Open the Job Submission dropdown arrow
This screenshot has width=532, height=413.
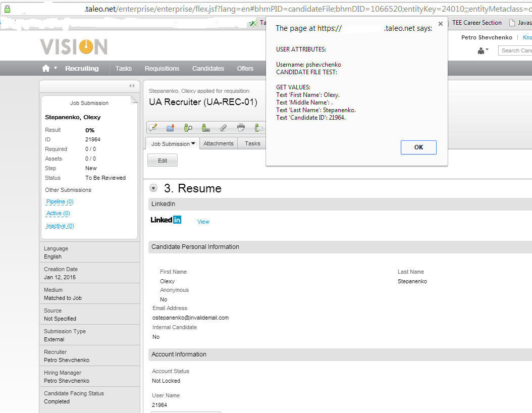click(193, 143)
